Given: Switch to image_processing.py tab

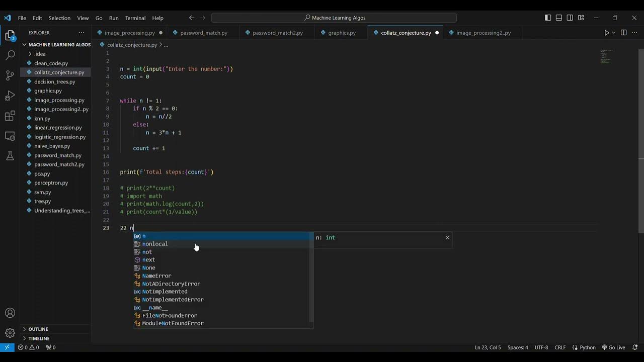Looking at the screenshot, I should tap(129, 33).
